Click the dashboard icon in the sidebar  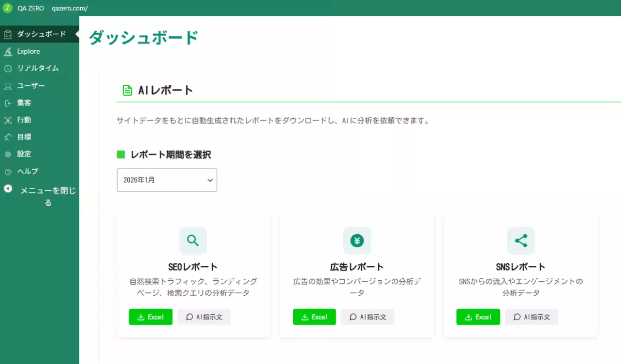tap(8, 34)
